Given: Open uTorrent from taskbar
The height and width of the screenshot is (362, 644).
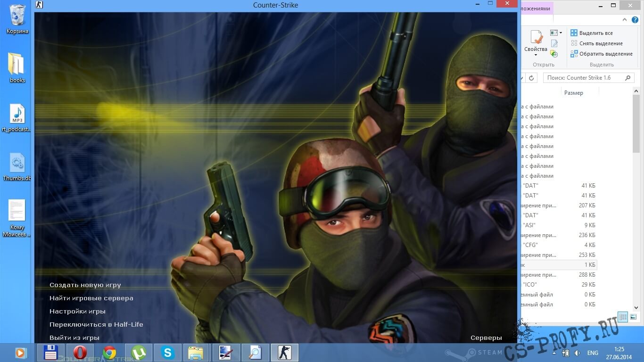Looking at the screenshot, I should pos(139,353).
